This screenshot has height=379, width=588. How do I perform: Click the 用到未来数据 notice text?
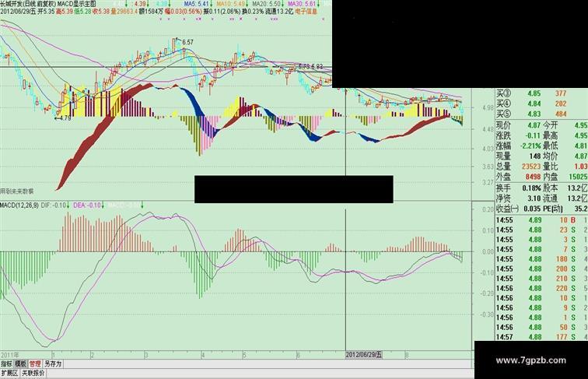pyautogui.click(x=17, y=191)
